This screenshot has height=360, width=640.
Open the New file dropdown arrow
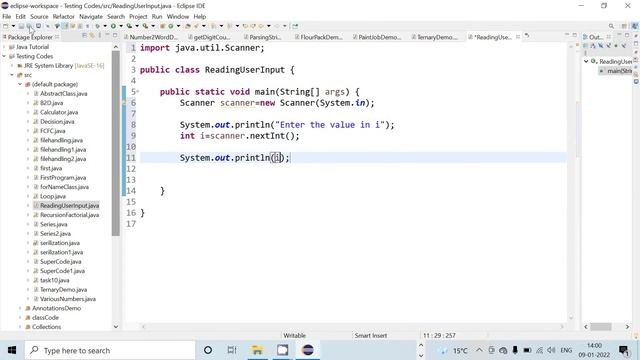[x=13, y=26]
